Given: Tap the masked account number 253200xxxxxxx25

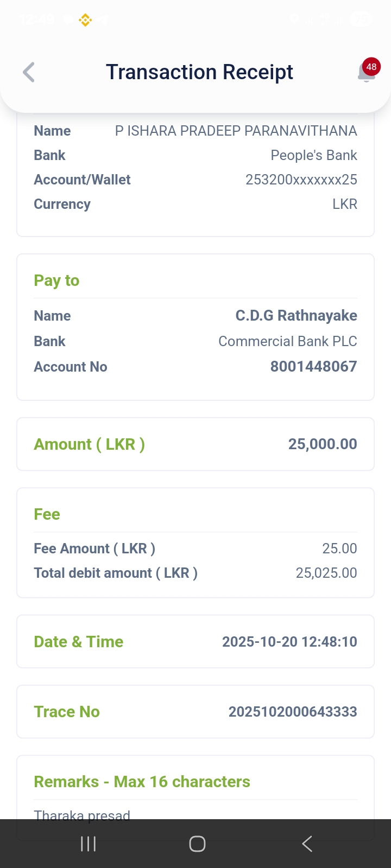Looking at the screenshot, I should click(x=301, y=180).
